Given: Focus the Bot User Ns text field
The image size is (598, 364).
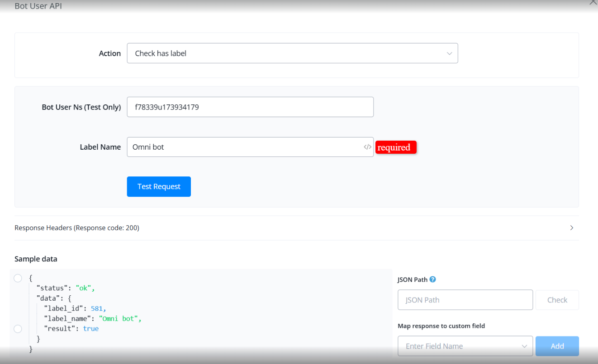Looking at the screenshot, I should [250, 107].
